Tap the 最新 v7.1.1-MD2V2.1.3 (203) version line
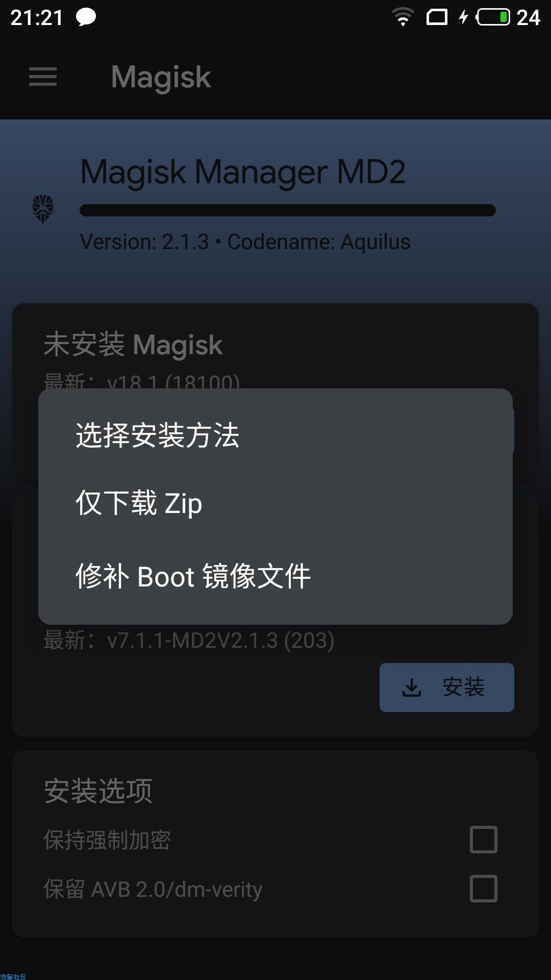This screenshot has height=980, width=551. click(189, 640)
